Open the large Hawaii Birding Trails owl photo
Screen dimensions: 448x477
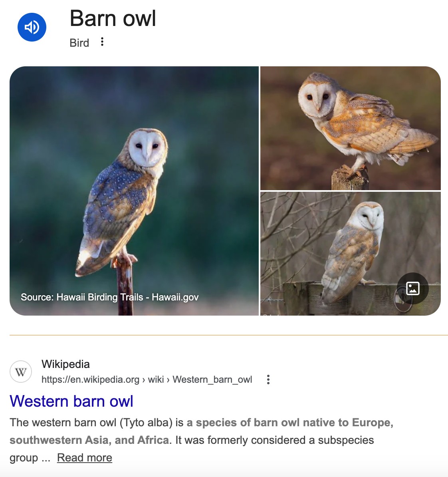[134, 191]
